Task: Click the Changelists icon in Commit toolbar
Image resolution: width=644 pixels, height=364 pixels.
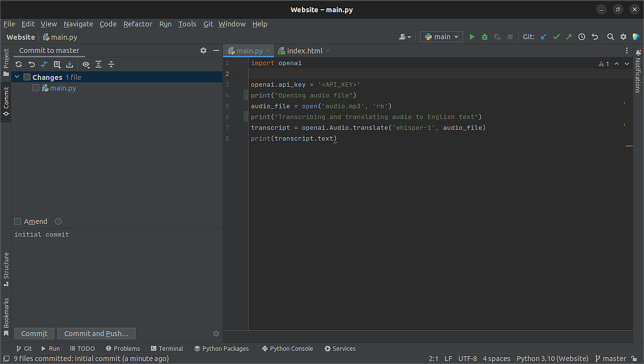Action: 57,64
